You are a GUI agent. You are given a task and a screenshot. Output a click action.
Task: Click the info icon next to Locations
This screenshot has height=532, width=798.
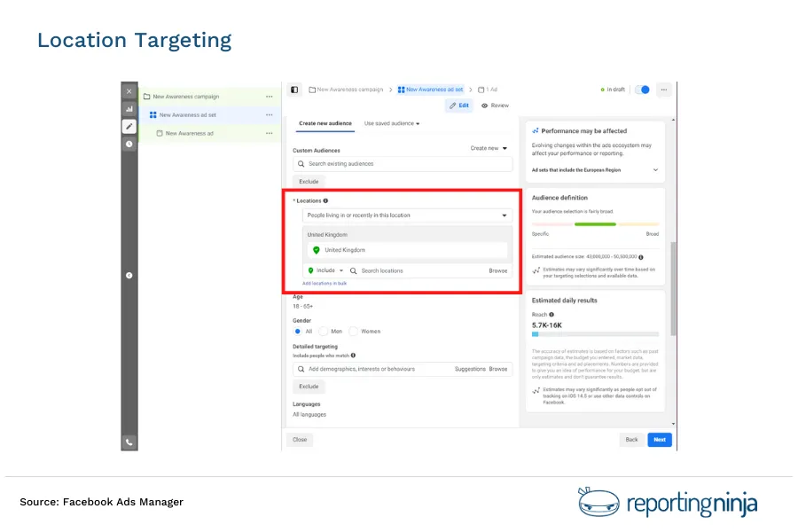tap(326, 200)
